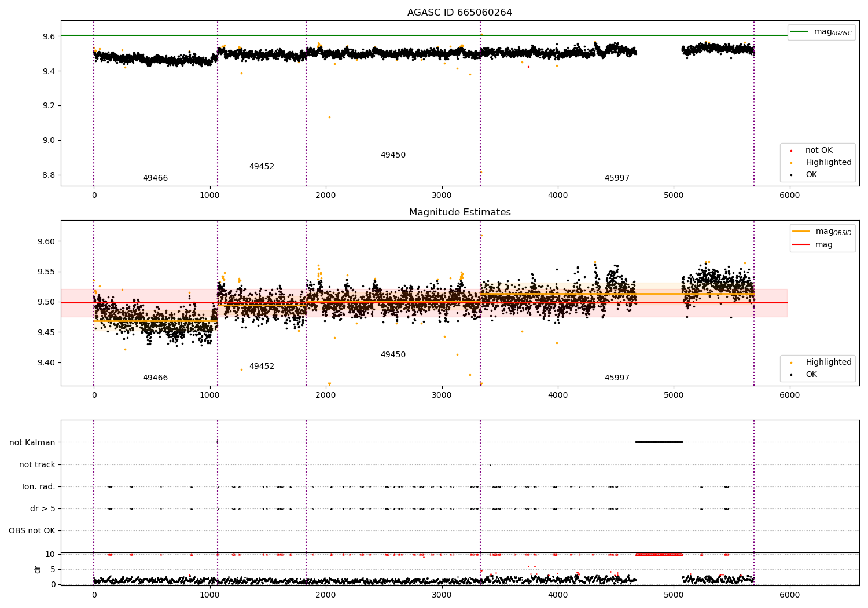Click the 9.60 y-axis tick in middle plot

tap(47, 241)
